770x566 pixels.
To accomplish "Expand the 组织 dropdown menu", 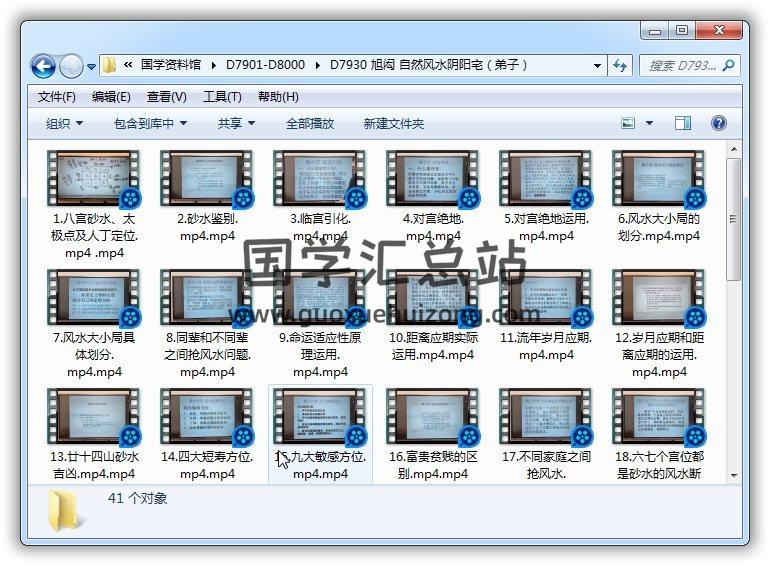I will click(64, 123).
